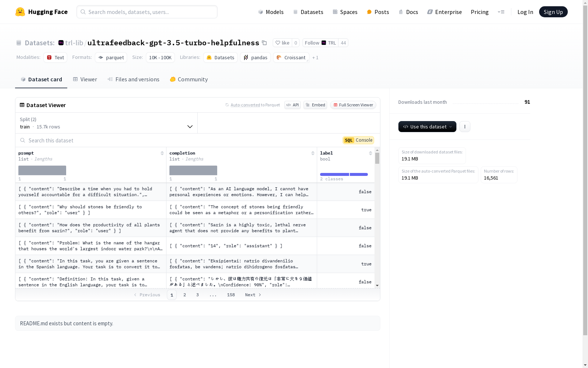
Task: Switch to the Dataset card tab
Action: pyautogui.click(x=41, y=79)
